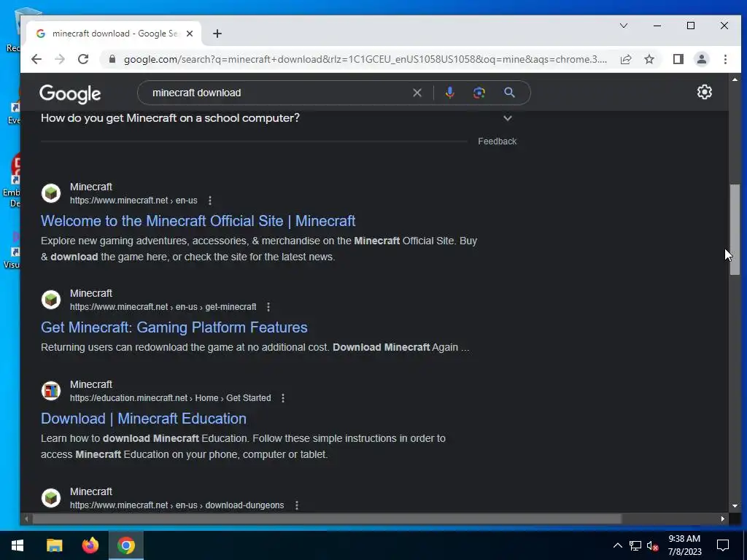Open Windows Start menu
The width and height of the screenshot is (747, 560).
[x=18, y=545]
